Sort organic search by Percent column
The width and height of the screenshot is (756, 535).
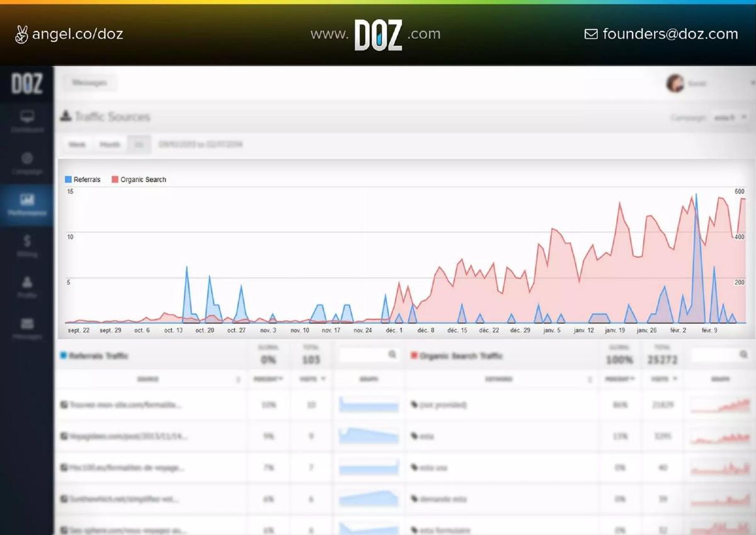click(620, 379)
